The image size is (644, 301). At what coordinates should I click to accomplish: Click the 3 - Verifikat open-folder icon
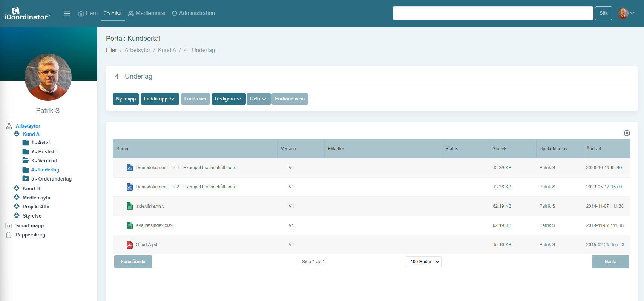[x=26, y=161]
